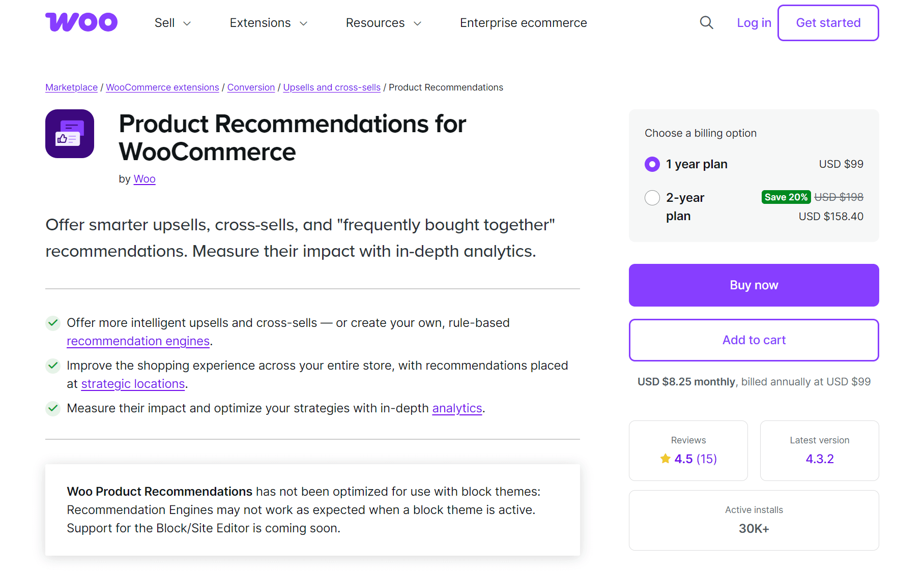Click the star icon next to rating
The height and width of the screenshot is (574, 924).
point(664,458)
